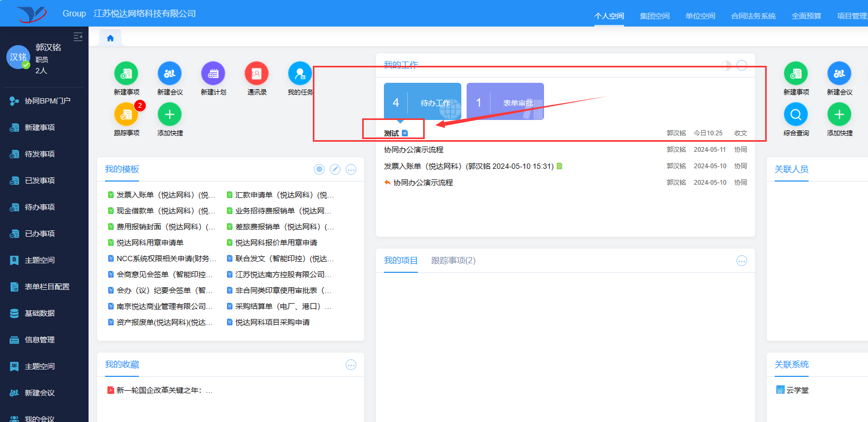The width and height of the screenshot is (868, 422).
Task: Click the 添加快捷 plus icon beside 综合查询
Action: tap(839, 115)
